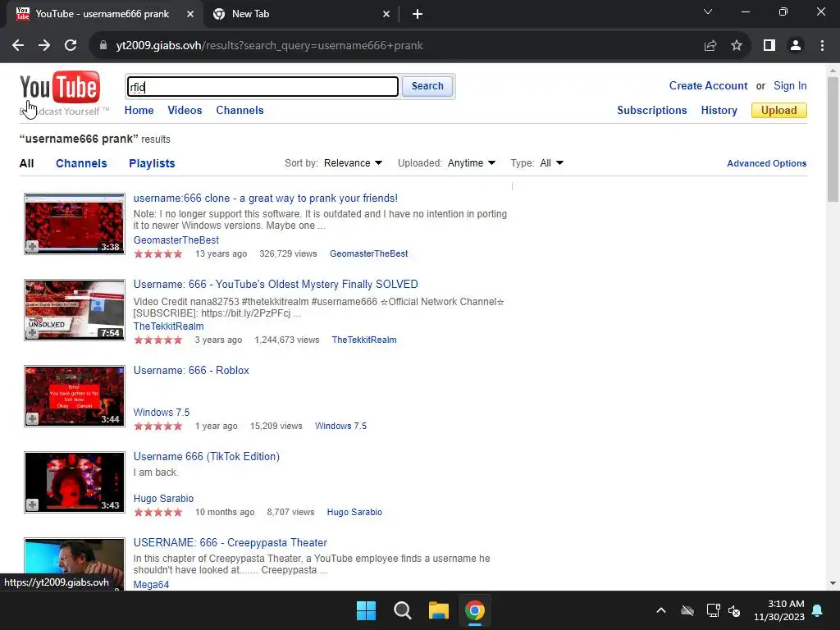Image resolution: width=840 pixels, height=630 pixels.
Task: Click the yellow Upload button
Action: tap(779, 111)
